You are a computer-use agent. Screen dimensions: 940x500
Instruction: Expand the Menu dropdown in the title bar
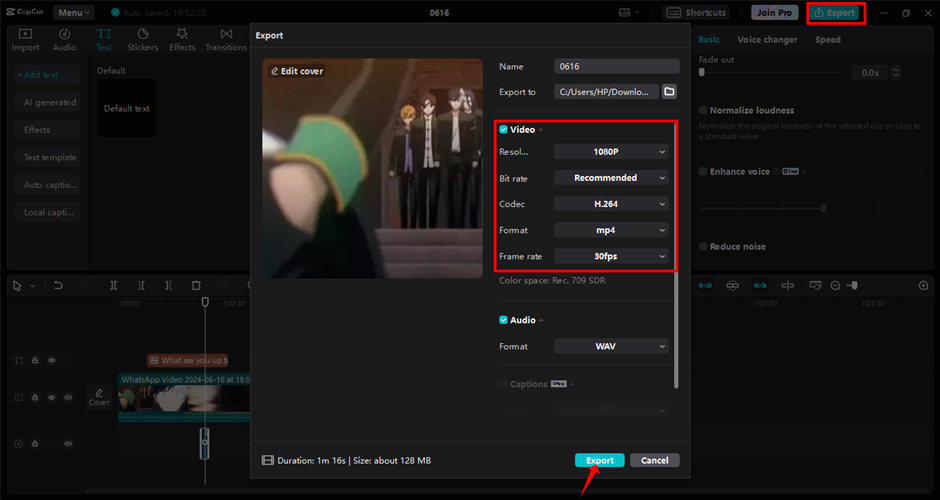[74, 12]
